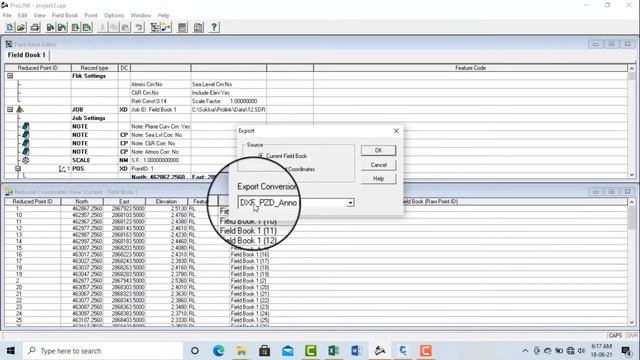The width and height of the screenshot is (640, 360).
Task: Select the 'Field Book 1 [20]' cell
Action: (x=250, y=287)
